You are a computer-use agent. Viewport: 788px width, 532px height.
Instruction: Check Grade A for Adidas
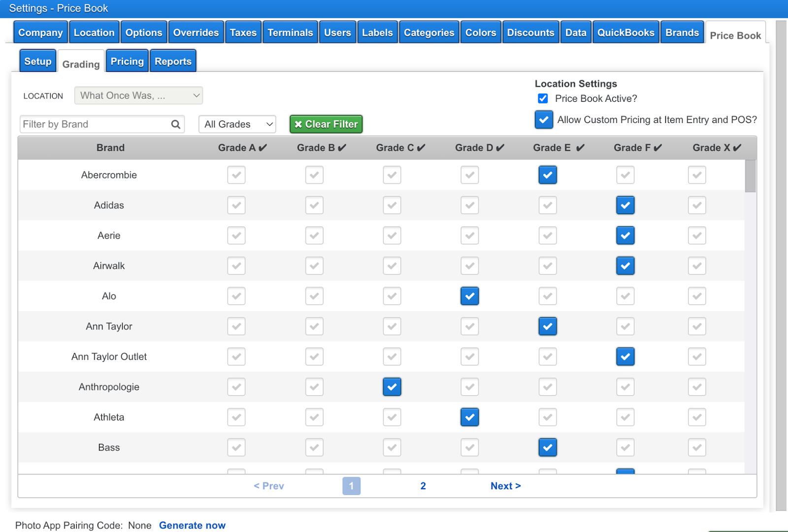point(236,205)
